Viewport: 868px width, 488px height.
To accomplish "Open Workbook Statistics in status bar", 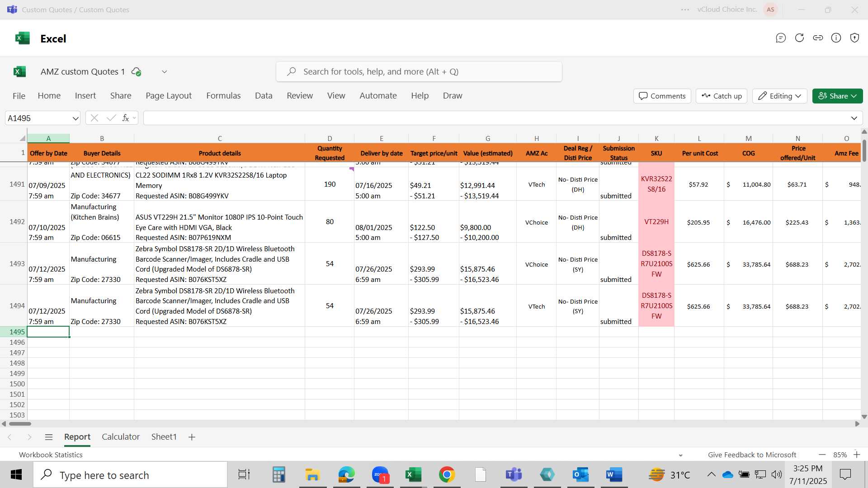I will 51,455.
